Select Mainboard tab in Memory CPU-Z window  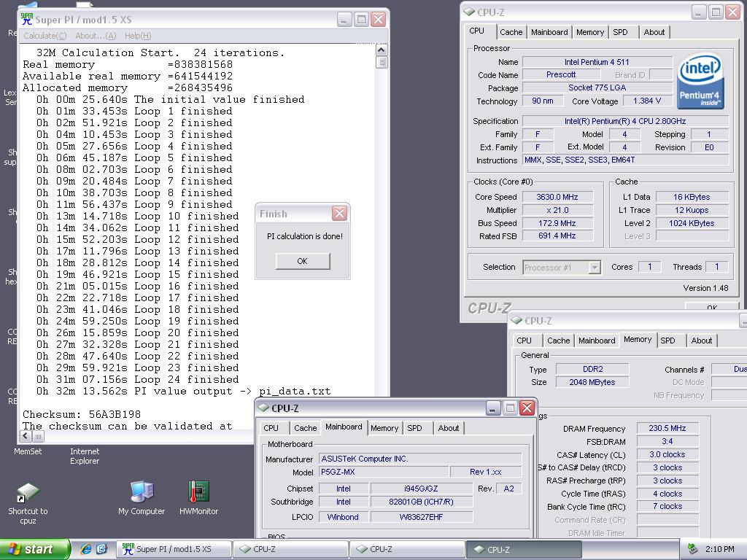tap(597, 341)
